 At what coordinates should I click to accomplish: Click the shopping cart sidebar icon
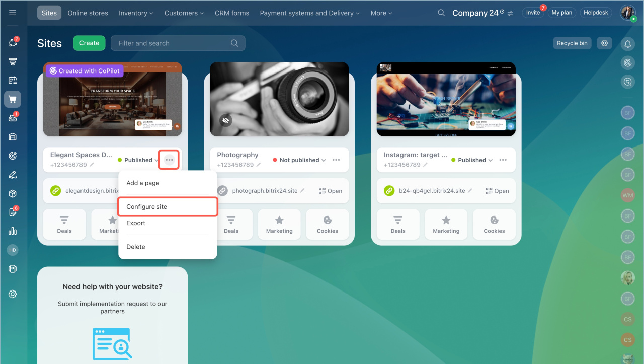pos(13,99)
